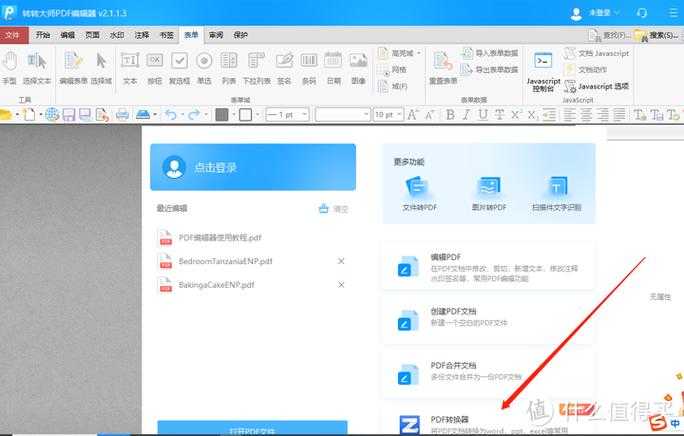Click the dark gray fill color swatch
The width and height of the screenshot is (684, 436).
[222, 115]
